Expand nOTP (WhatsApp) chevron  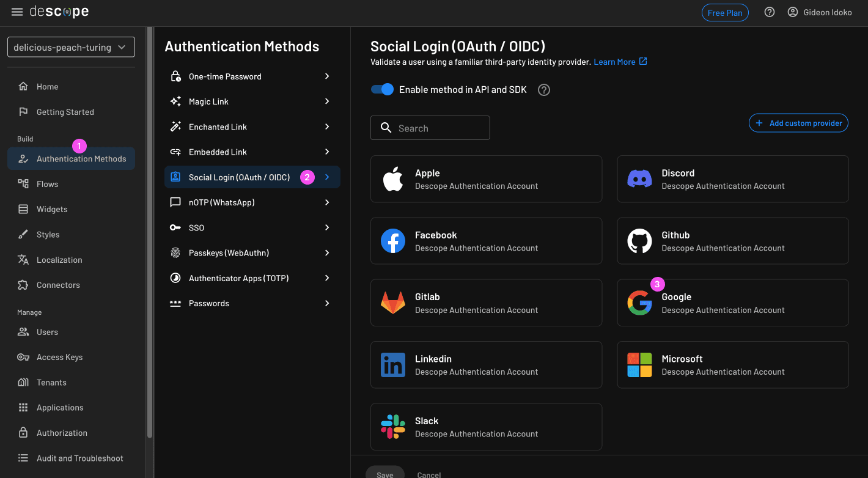coord(327,202)
